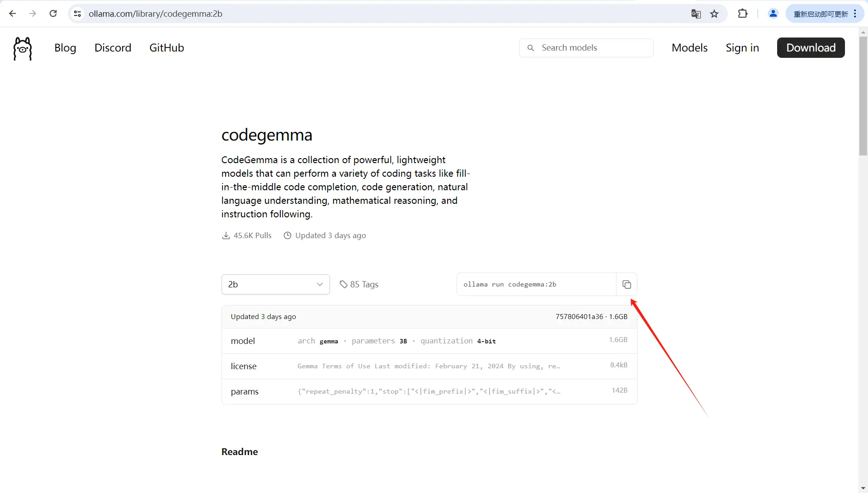Click the codegemma heading
The width and height of the screenshot is (868, 493).
point(267,135)
